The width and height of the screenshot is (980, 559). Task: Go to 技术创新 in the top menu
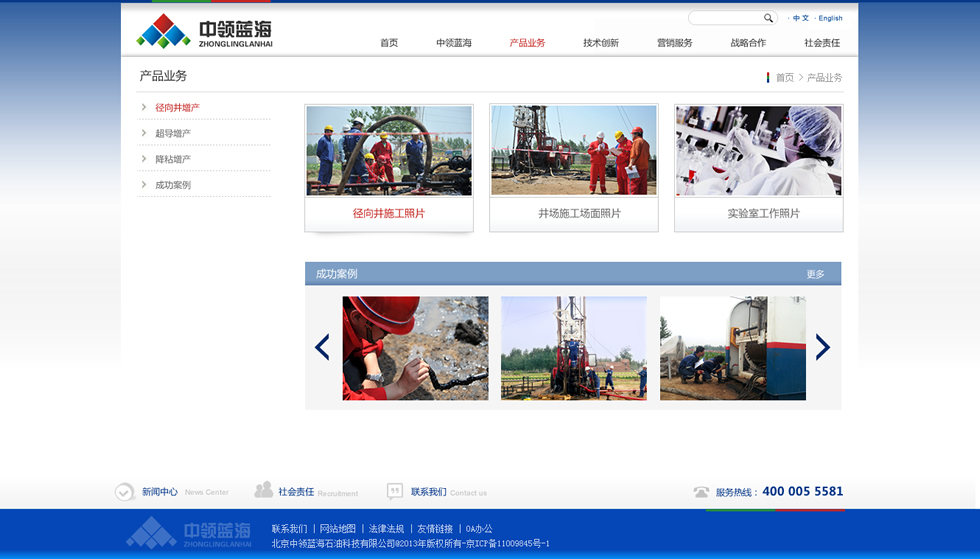point(601,43)
